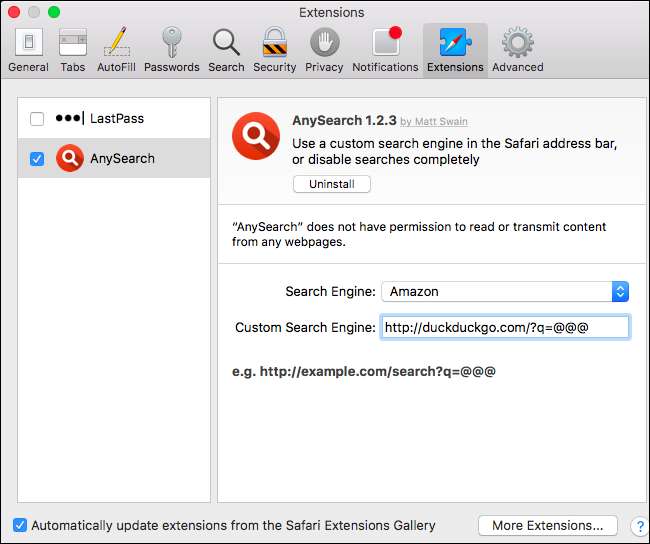This screenshot has height=544, width=650.
Task: Select the LastPass row in extension list
Action: (x=114, y=118)
